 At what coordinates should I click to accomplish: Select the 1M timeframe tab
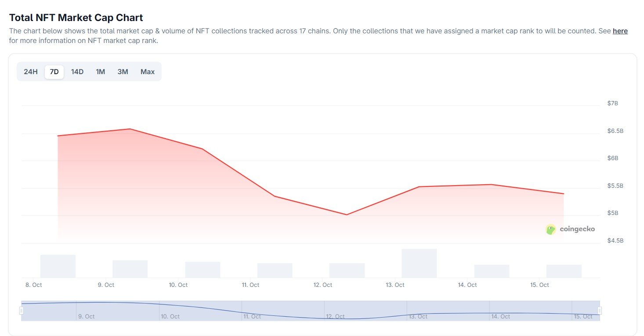(100, 71)
